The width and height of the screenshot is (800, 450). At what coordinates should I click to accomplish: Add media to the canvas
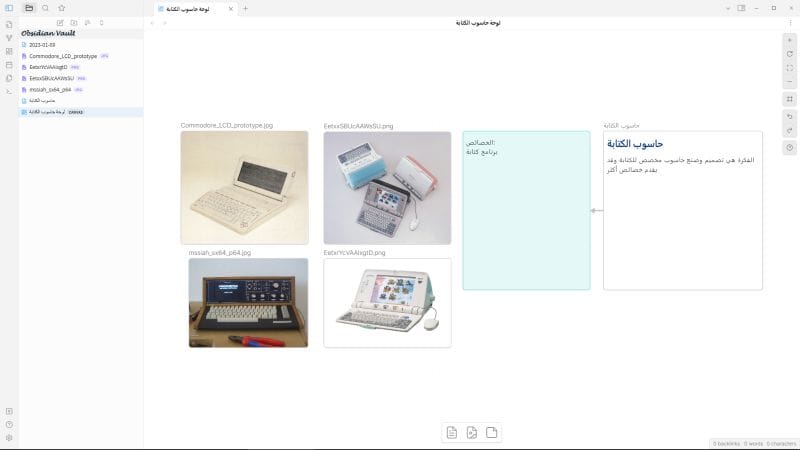[x=491, y=432]
